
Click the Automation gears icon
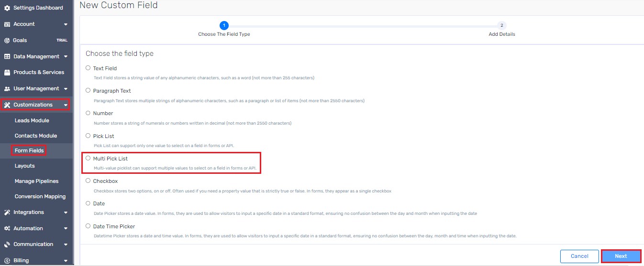click(7, 228)
